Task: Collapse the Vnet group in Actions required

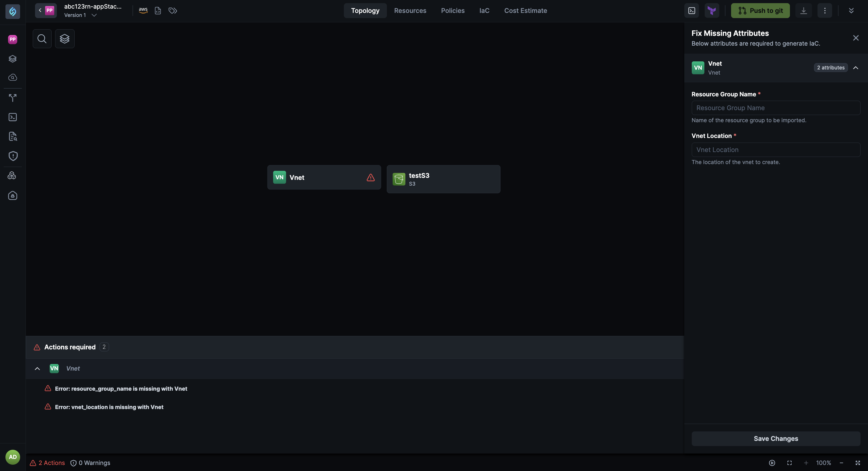Action: (x=37, y=369)
